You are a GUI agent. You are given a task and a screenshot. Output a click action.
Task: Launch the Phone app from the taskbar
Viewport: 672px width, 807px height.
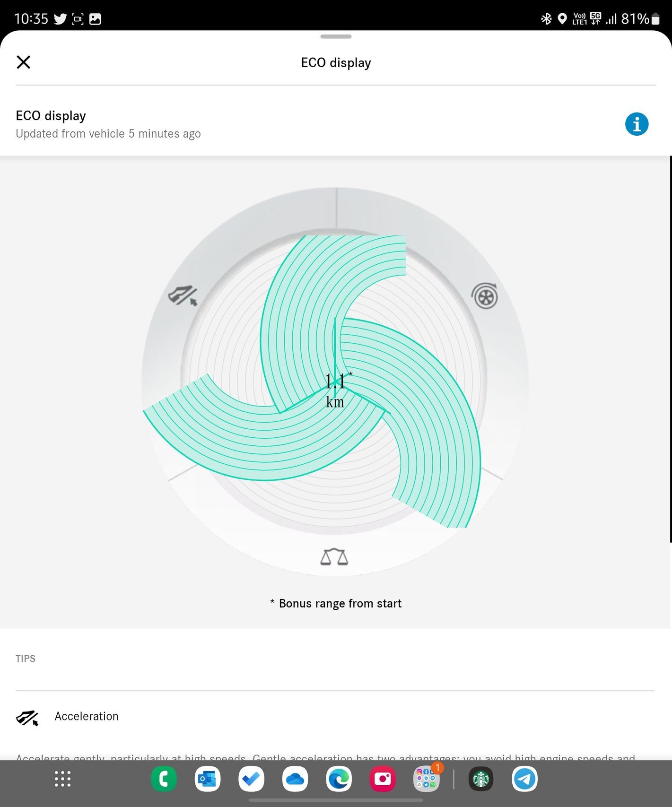164,779
